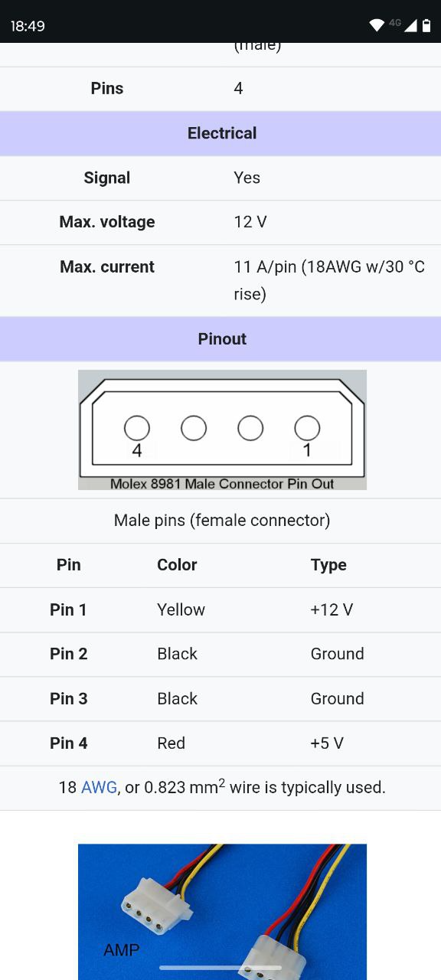Select the Pinout section header
The image size is (441, 980).
click(x=220, y=339)
